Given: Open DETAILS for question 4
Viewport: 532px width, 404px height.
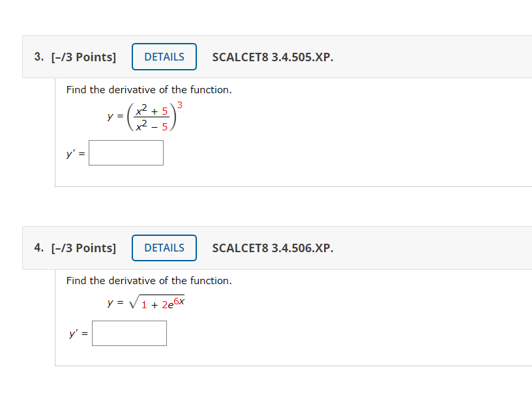Looking at the screenshot, I should click(164, 248).
